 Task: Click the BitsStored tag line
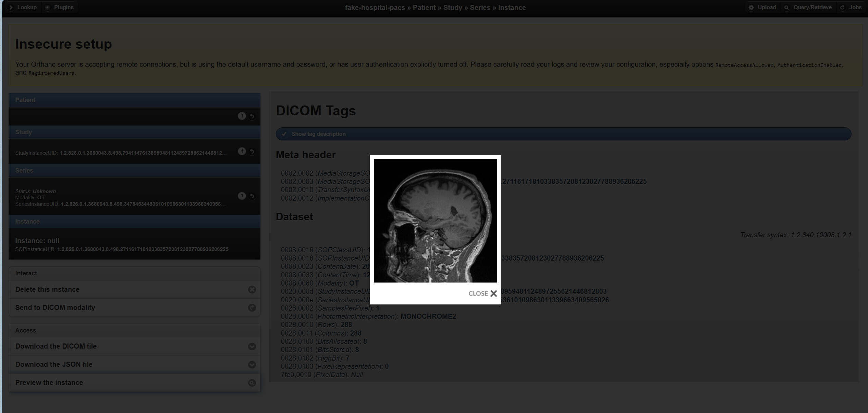pyautogui.click(x=320, y=350)
